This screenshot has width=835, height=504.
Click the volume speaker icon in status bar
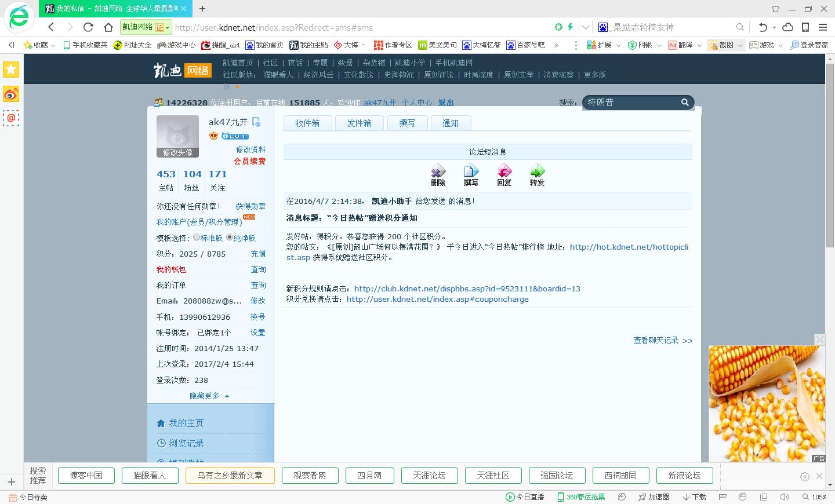pyautogui.click(x=784, y=497)
